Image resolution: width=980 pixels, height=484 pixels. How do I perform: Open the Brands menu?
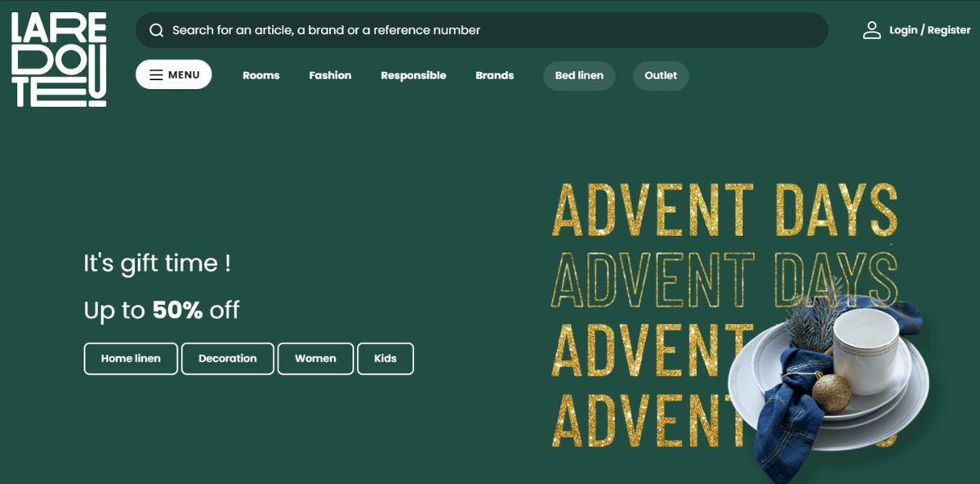495,75
